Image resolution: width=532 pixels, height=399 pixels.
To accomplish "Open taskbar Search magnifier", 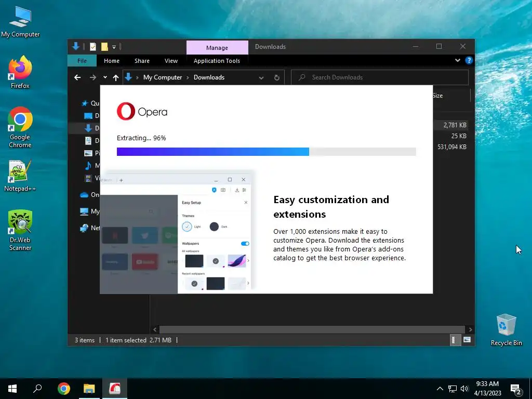I will [37, 389].
